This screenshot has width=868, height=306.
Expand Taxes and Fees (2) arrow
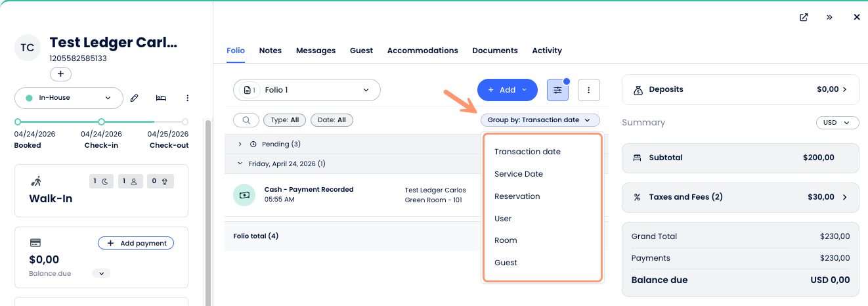pos(844,197)
